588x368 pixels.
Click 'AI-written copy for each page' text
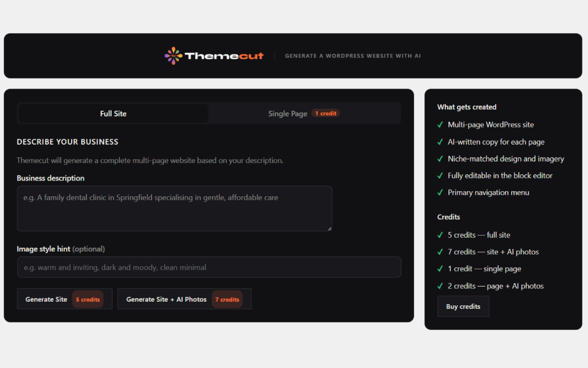[496, 142]
